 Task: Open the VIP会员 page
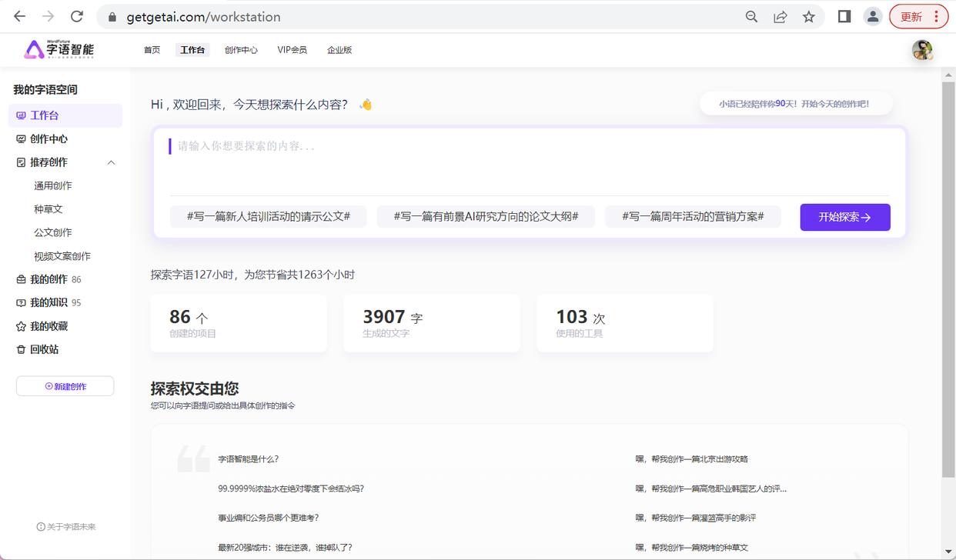[292, 49]
